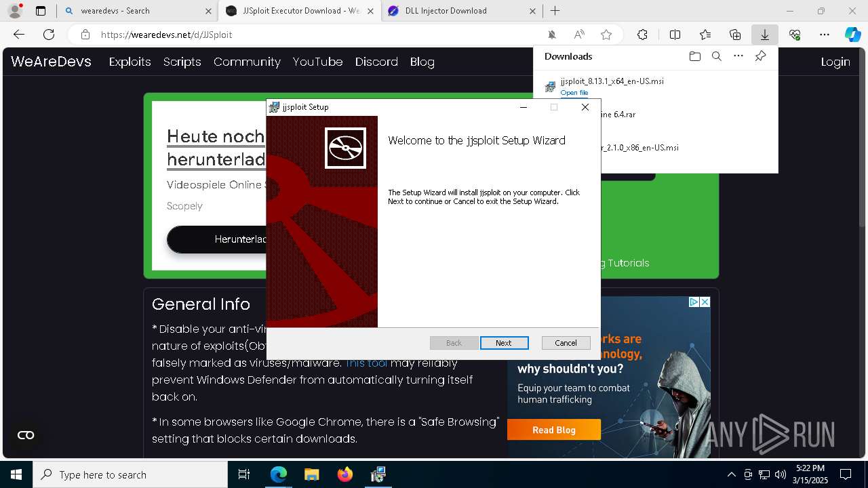
Task: Open More options in Downloads panel
Action: [x=738, y=56]
